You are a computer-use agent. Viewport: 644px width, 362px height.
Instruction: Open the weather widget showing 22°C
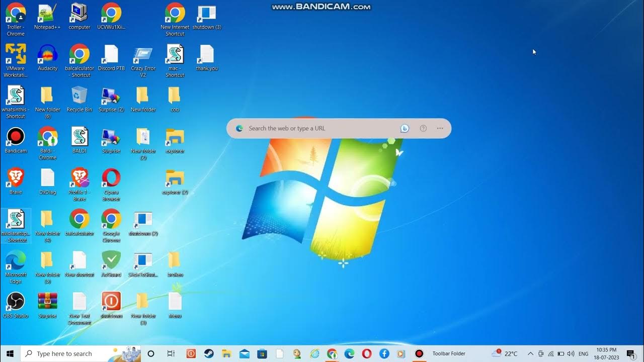(x=505, y=353)
